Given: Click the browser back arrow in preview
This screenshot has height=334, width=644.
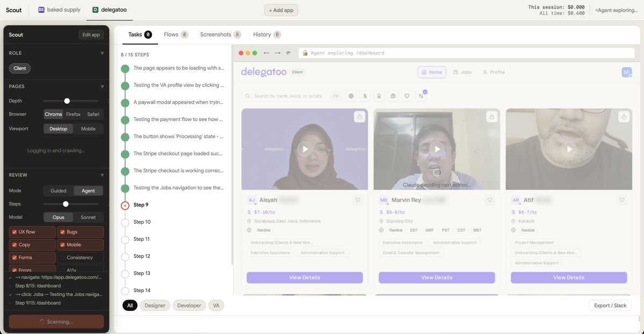Looking at the screenshot, I should (266, 53).
